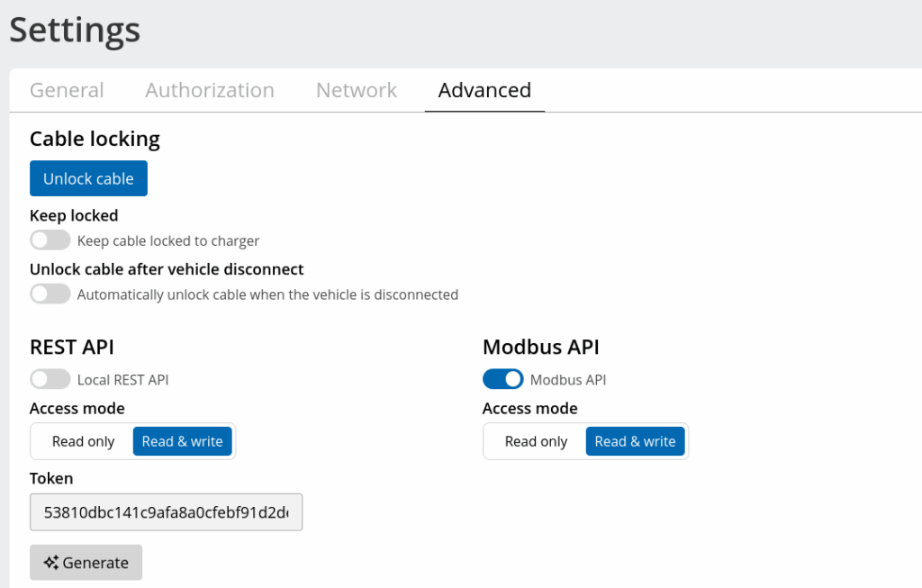The height and width of the screenshot is (588, 922).
Task: Click the Generate button for a new token
Action: pyautogui.click(x=86, y=562)
